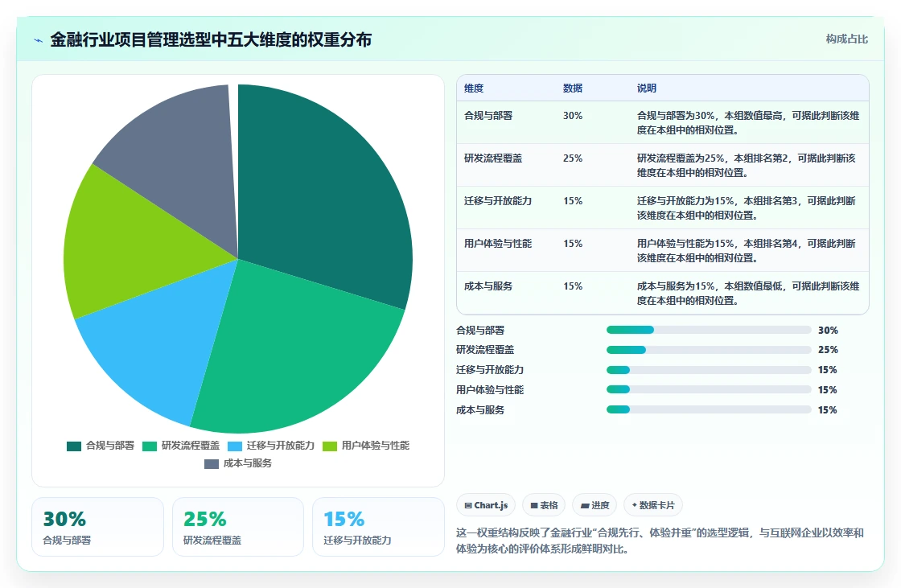Click the 成本与服务 15% progress bar
Viewport: 901px width, 588px height.
point(709,409)
